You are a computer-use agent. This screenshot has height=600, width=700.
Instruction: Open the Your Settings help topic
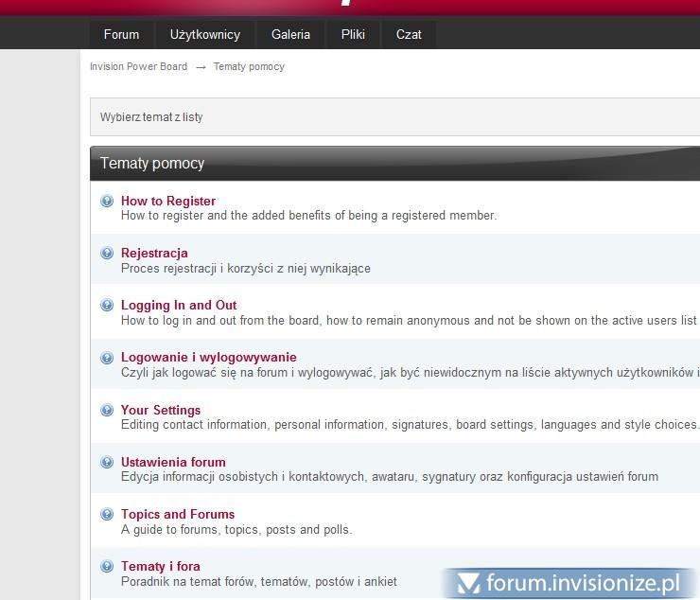(x=161, y=410)
